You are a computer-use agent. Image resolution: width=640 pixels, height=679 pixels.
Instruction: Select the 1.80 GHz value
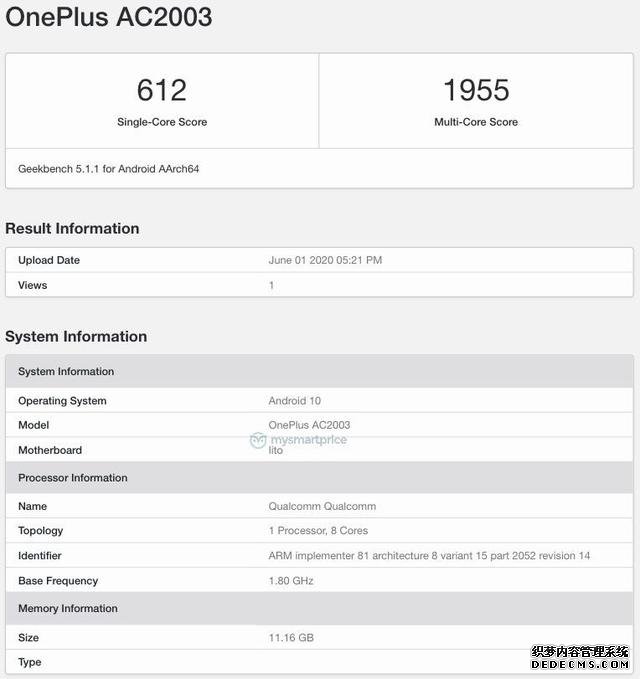click(x=291, y=581)
